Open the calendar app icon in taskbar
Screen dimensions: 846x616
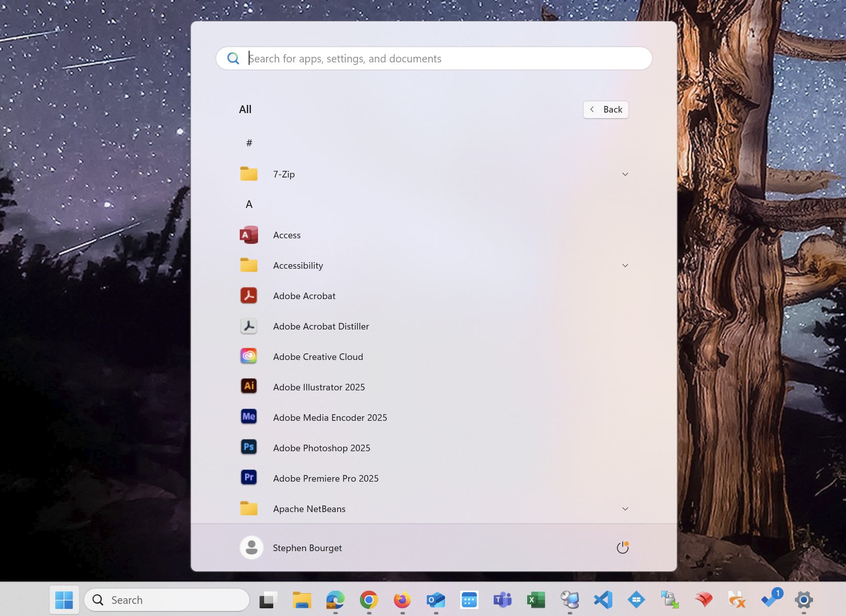pos(469,600)
